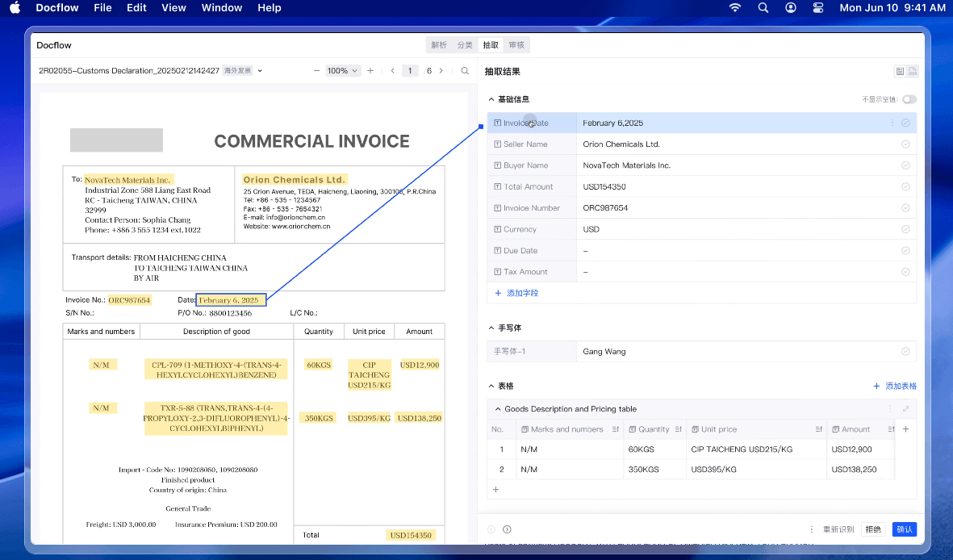
Task: Open the Window menu in menu bar
Action: [x=222, y=8]
